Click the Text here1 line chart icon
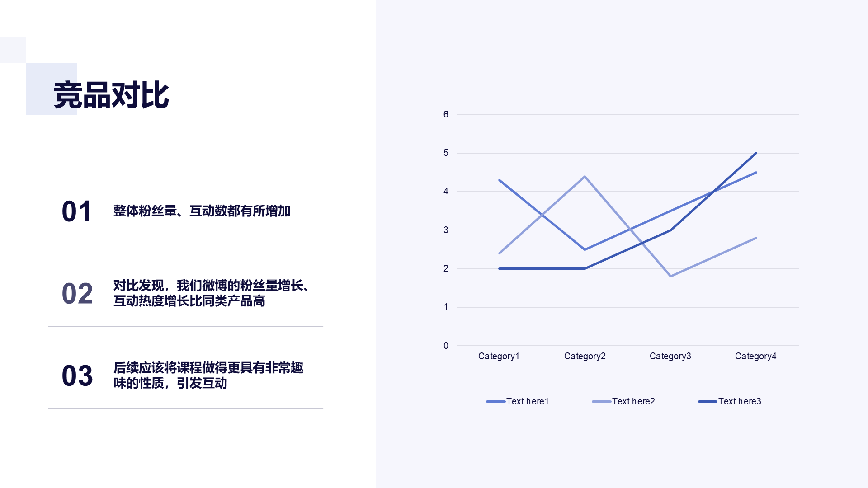This screenshot has width=868, height=488. [x=495, y=400]
